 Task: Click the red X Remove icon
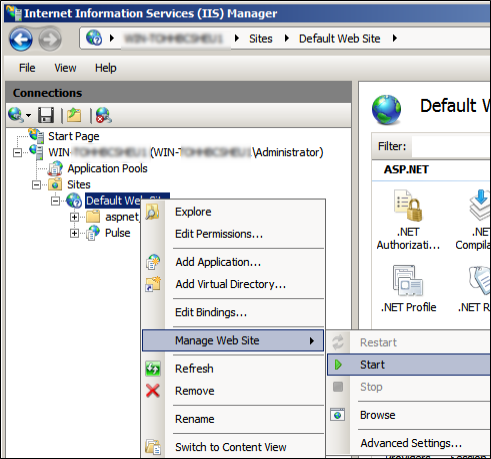click(153, 391)
